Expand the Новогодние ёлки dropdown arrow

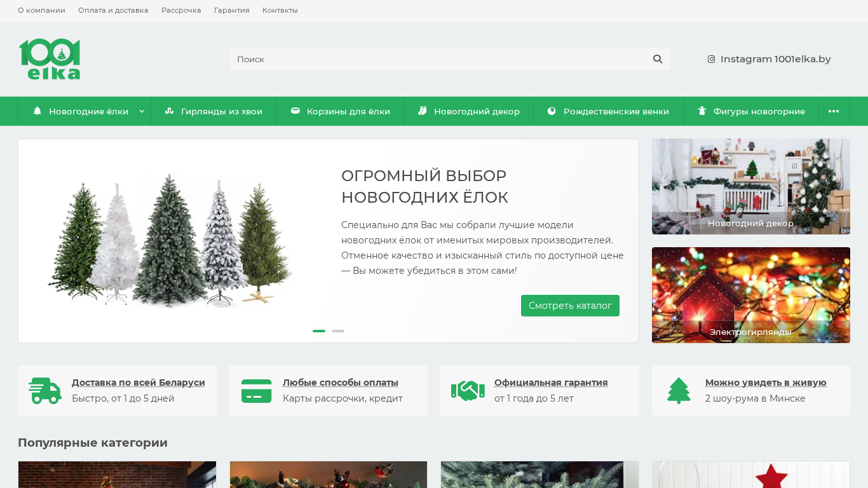[142, 111]
